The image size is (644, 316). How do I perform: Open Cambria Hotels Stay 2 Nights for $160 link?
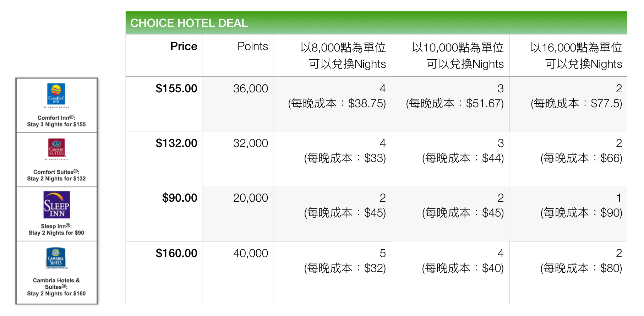tap(56, 287)
